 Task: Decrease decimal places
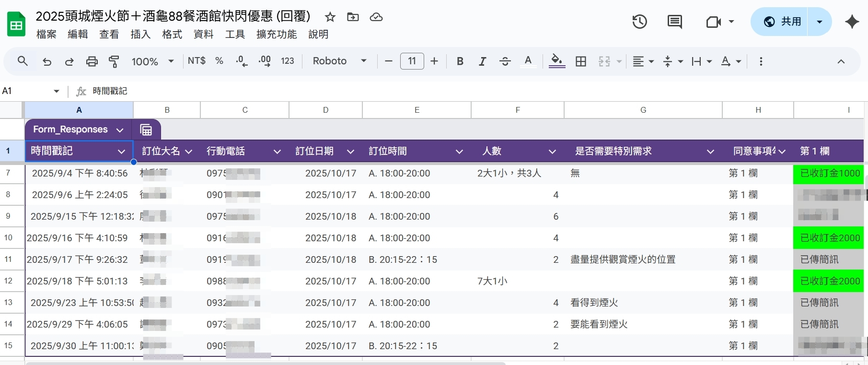242,61
